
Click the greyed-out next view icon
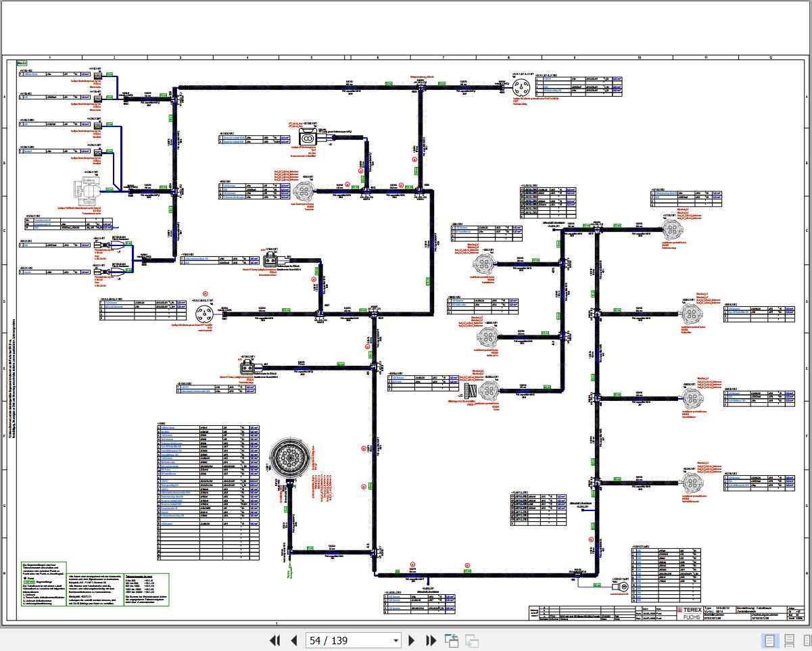[471, 640]
